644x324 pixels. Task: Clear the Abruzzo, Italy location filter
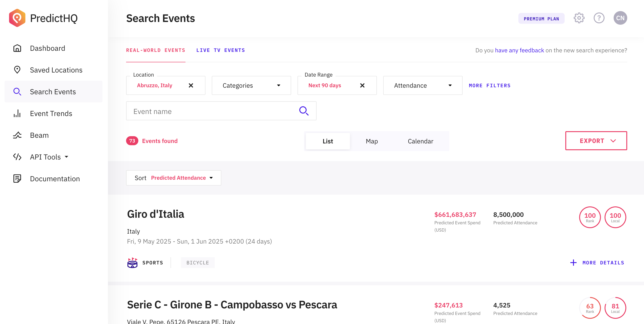pos(191,85)
